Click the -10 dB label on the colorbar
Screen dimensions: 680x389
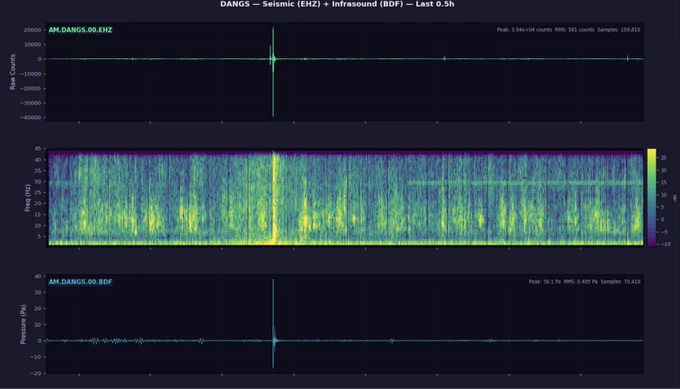point(664,244)
